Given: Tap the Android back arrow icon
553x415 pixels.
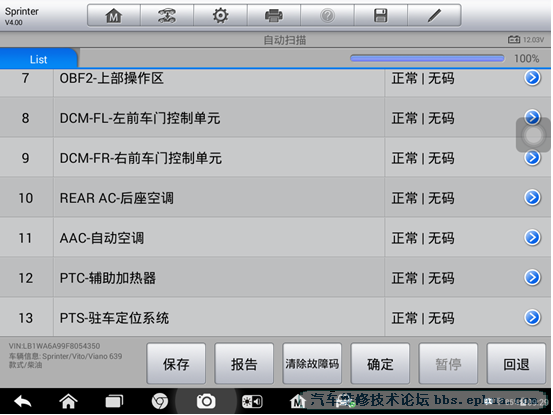Looking at the screenshot, I should pos(23,401).
